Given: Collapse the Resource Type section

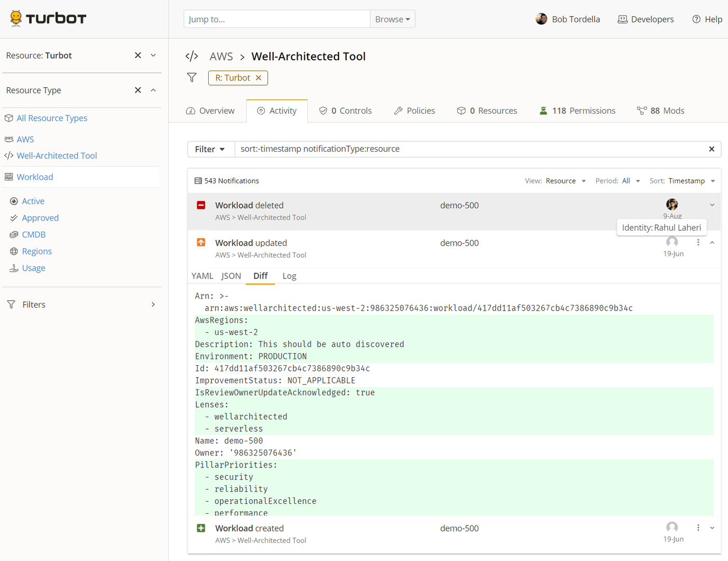Looking at the screenshot, I should coord(153,90).
